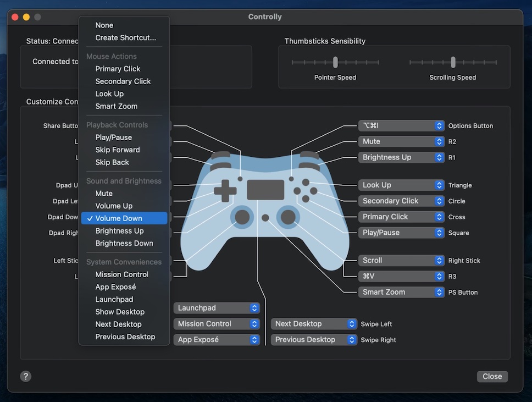Open the Triangle button Look Up dropdown

pyautogui.click(x=401, y=185)
